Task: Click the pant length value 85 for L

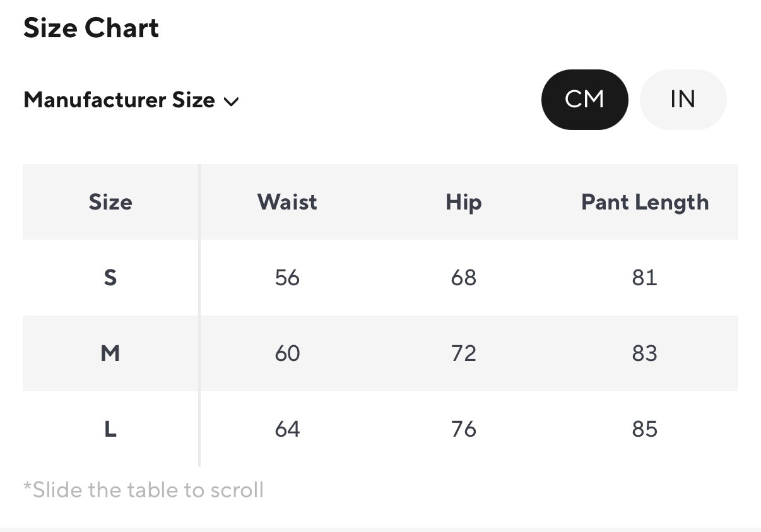Action: tap(644, 429)
